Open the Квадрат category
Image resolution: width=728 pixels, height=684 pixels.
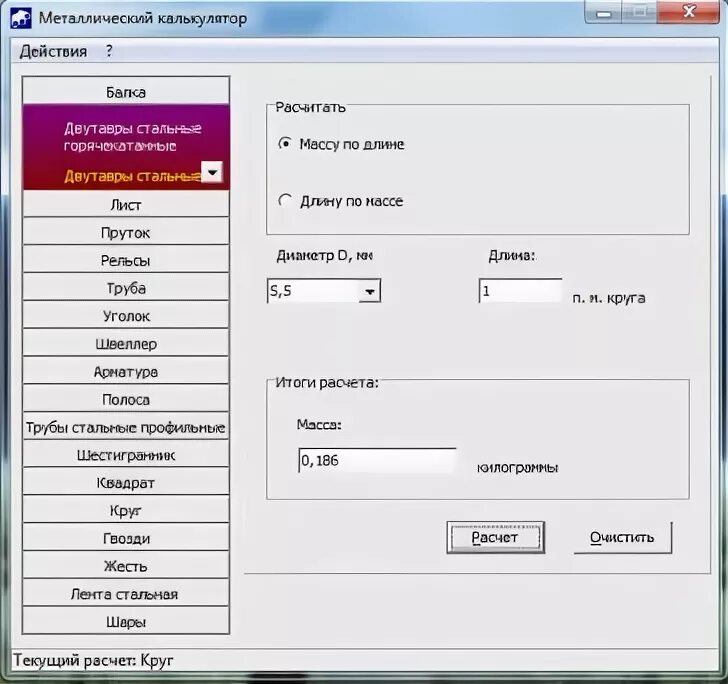[x=126, y=483]
